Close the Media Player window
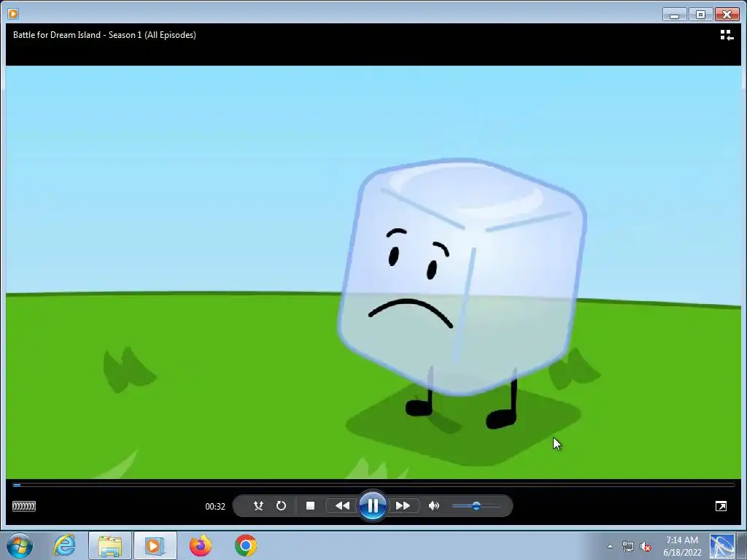Screen dimensions: 747x560 tap(727, 15)
